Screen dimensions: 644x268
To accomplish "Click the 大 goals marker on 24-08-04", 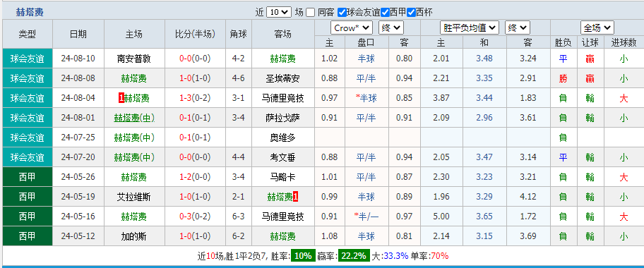I will (x=624, y=98).
